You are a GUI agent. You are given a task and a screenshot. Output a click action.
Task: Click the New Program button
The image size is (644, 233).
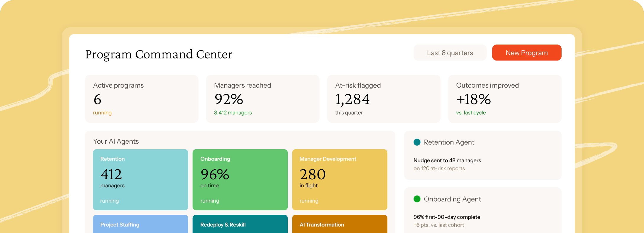point(527,52)
